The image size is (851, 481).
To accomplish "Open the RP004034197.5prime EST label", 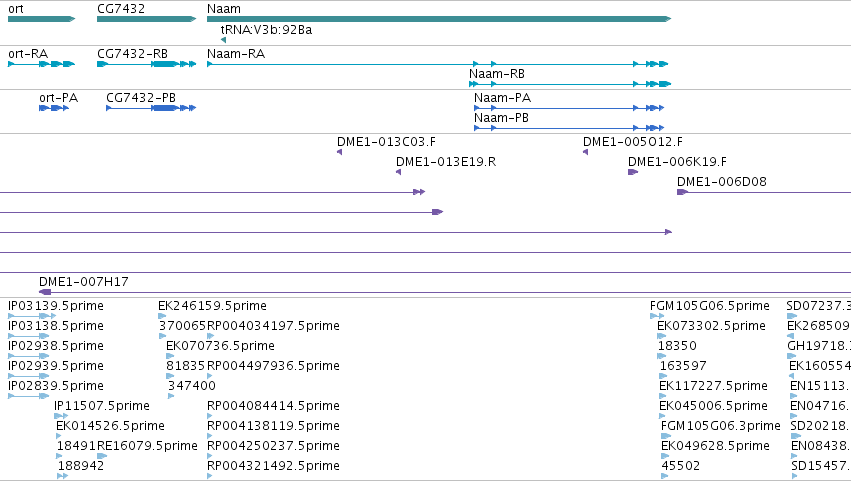I will tap(274, 326).
